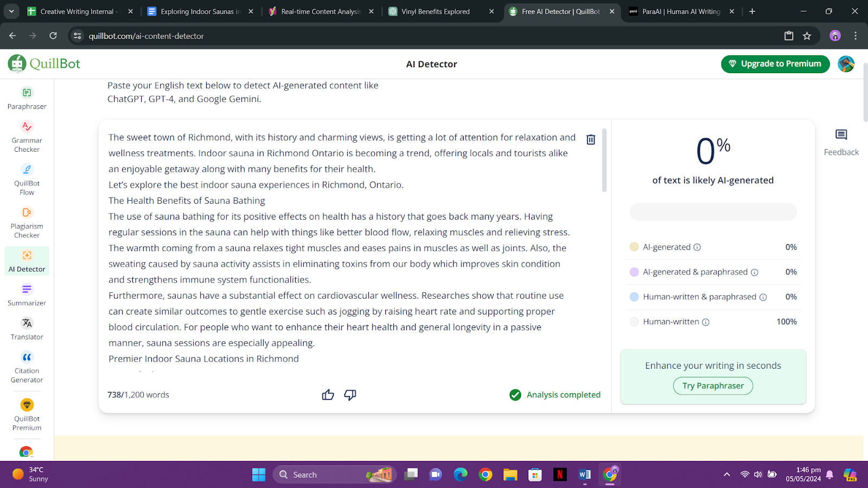Select the AI Detector sidebar item
Viewport: 868px width, 488px height.
pyautogui.click(x=27, y=261)
